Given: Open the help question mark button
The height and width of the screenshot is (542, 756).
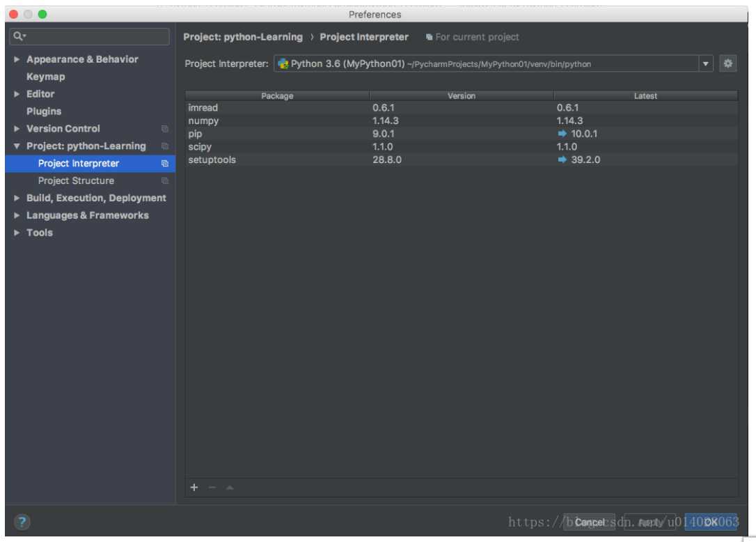Looking at the screenshot, I should (22, 522).
